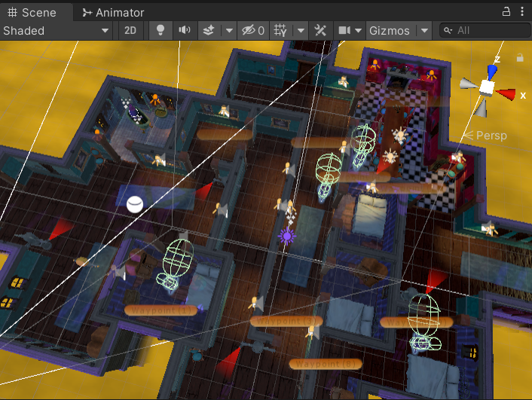Click the bottom gray cone of orientation gizmo

[482, 108]
